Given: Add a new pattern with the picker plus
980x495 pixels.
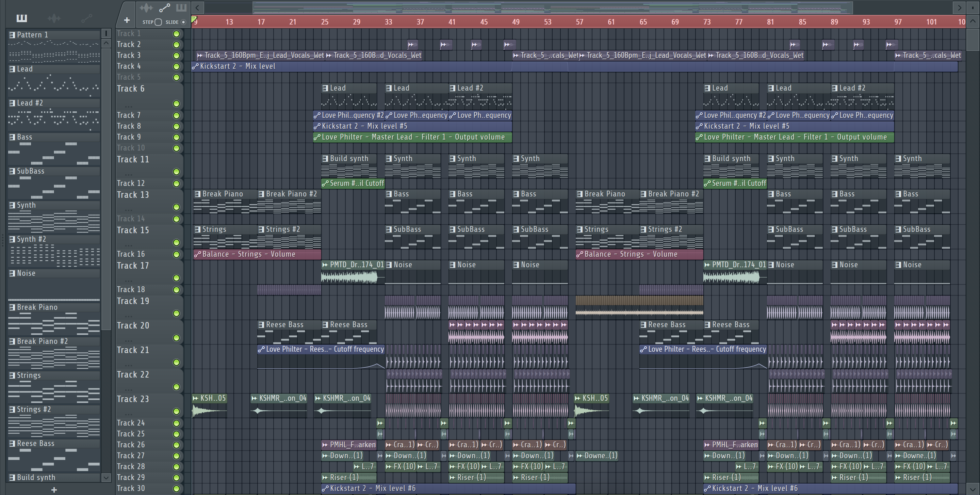Looking at the screenshot, I should coord(54,490).
